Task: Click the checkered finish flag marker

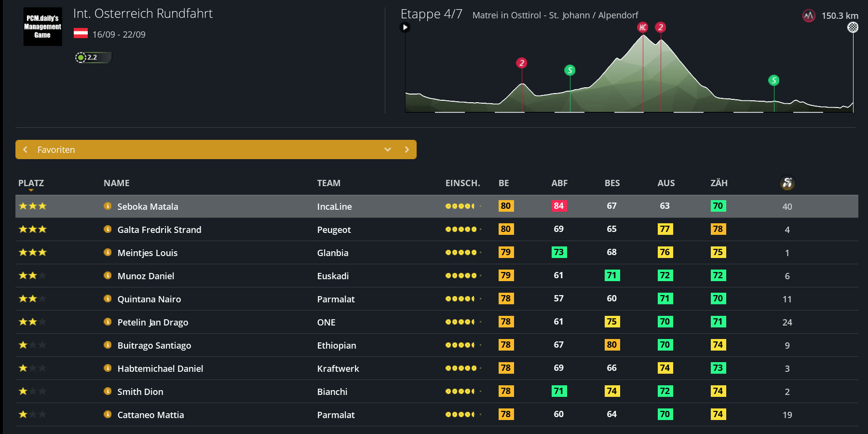Action: pyautogui.click(x=853, y=27)
